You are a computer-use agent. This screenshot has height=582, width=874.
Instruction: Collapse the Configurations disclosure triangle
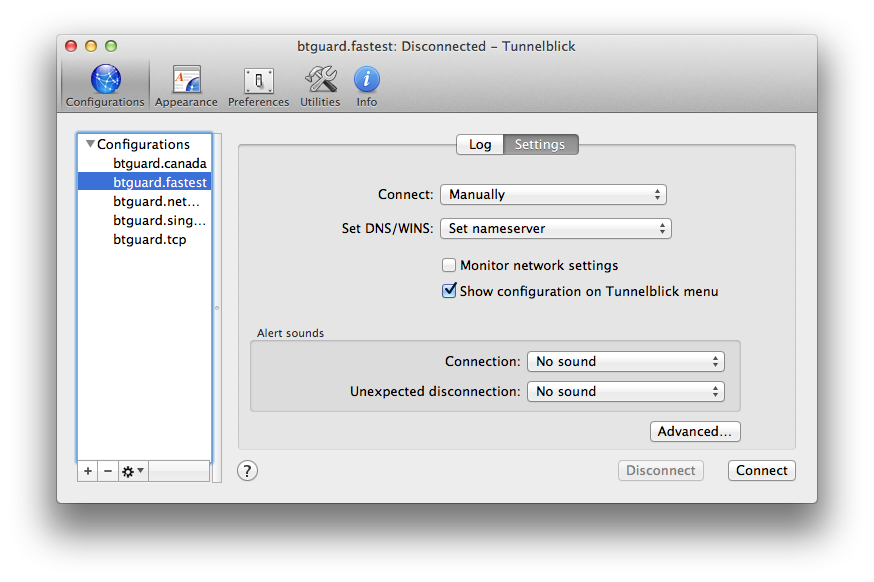click(x=90, y=145)
